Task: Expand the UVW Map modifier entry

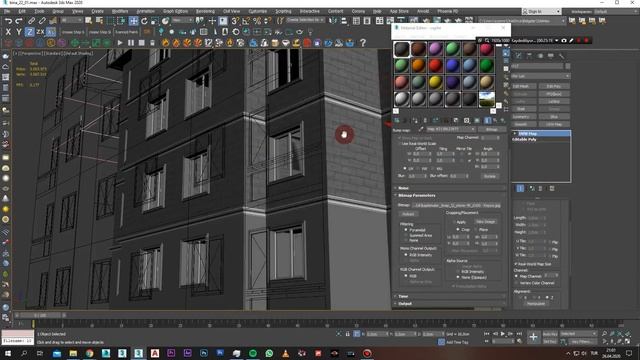Action: (515, 133)
